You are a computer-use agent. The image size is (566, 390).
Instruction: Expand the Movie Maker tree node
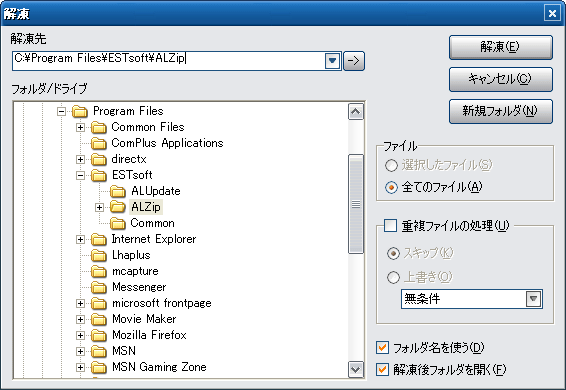coord(80,319)
